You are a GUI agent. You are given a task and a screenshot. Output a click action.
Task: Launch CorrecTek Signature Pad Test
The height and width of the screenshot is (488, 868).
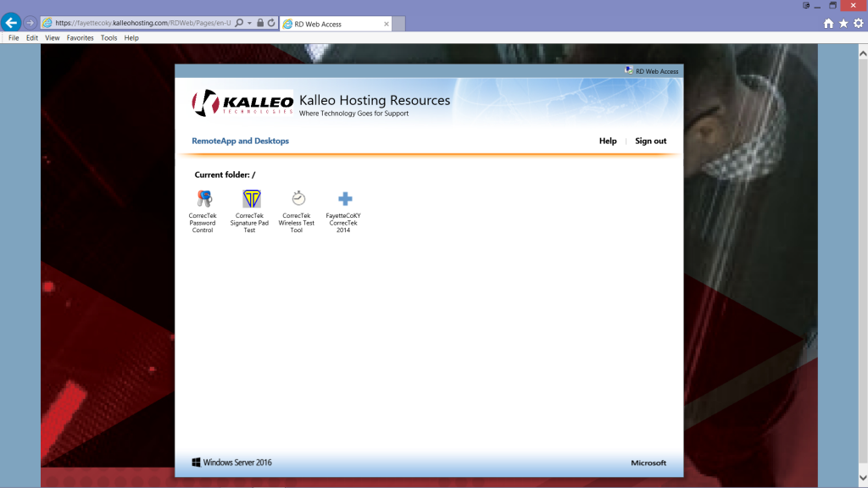[x=250, y=211]
